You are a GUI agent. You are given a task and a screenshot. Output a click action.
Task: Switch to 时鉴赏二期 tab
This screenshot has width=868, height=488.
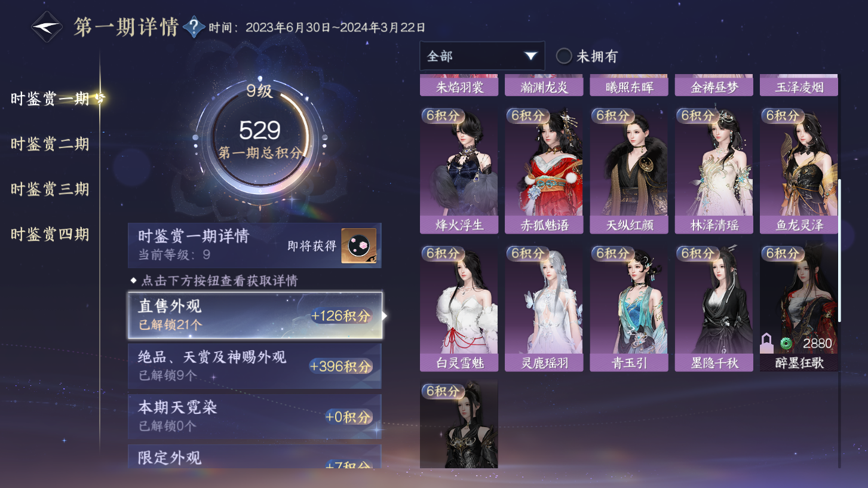(x=50, y=144)
